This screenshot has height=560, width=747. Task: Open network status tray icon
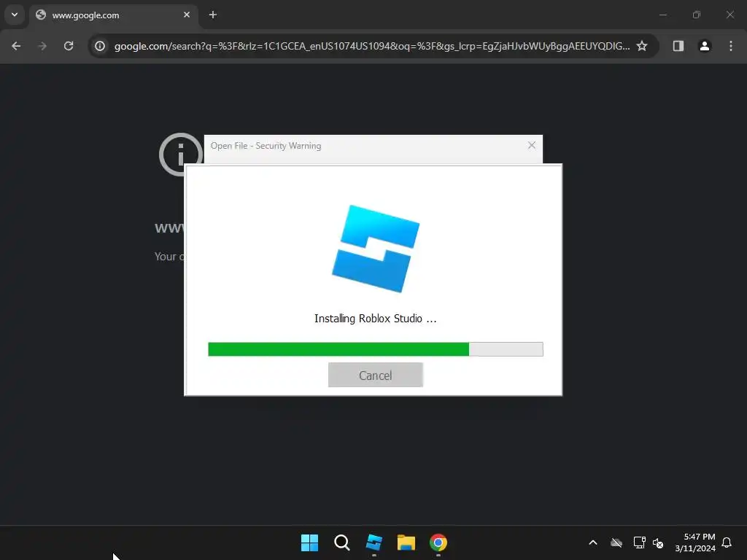point(639,542)
